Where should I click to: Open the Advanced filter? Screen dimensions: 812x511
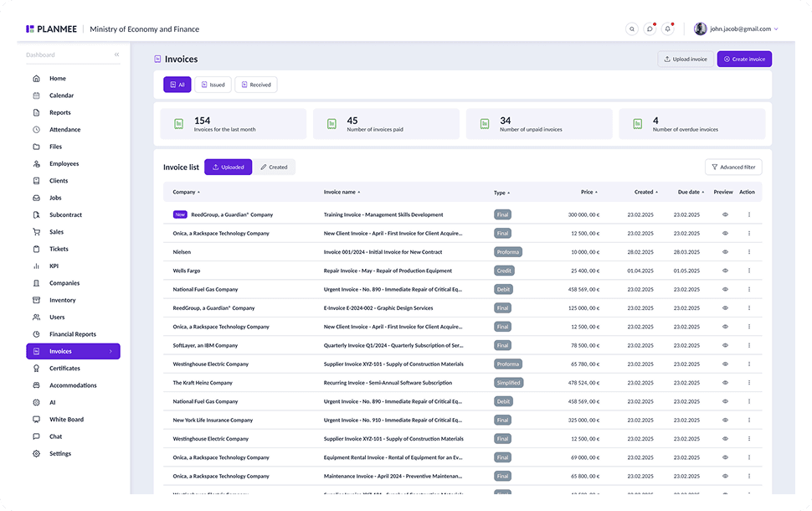(733, 167)
